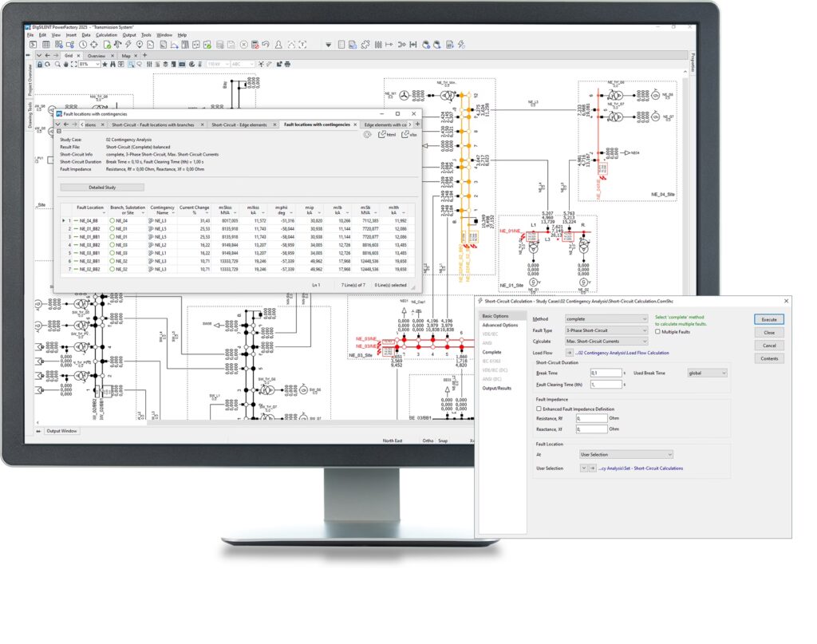817x644 pixels.
Task: Click the xlsx export icon
Action: [x=408, y=135]
